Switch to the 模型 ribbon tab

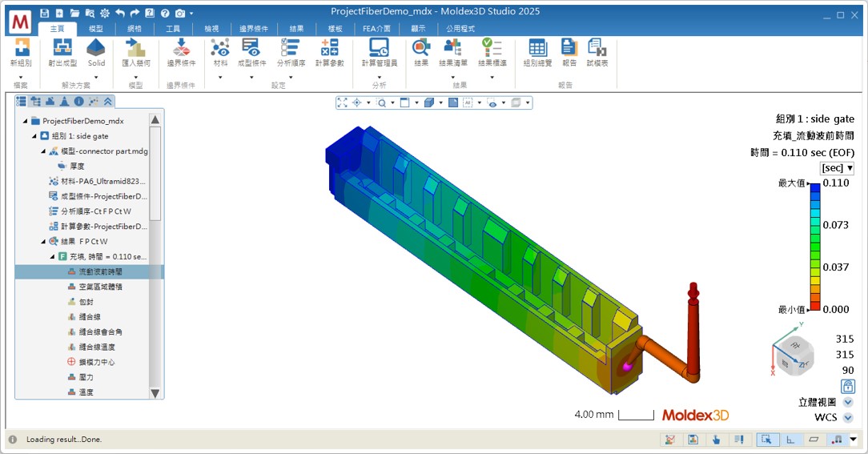(x=96, y=28)
